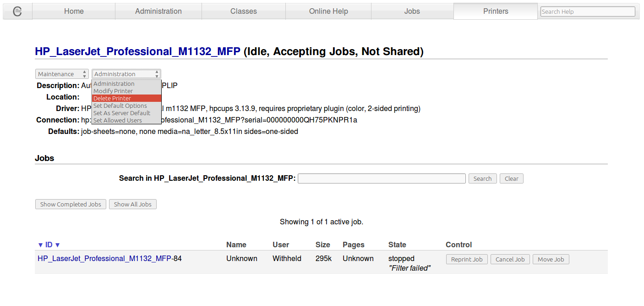Sort jobs by ID column header
644x306 pixels.
49,245
